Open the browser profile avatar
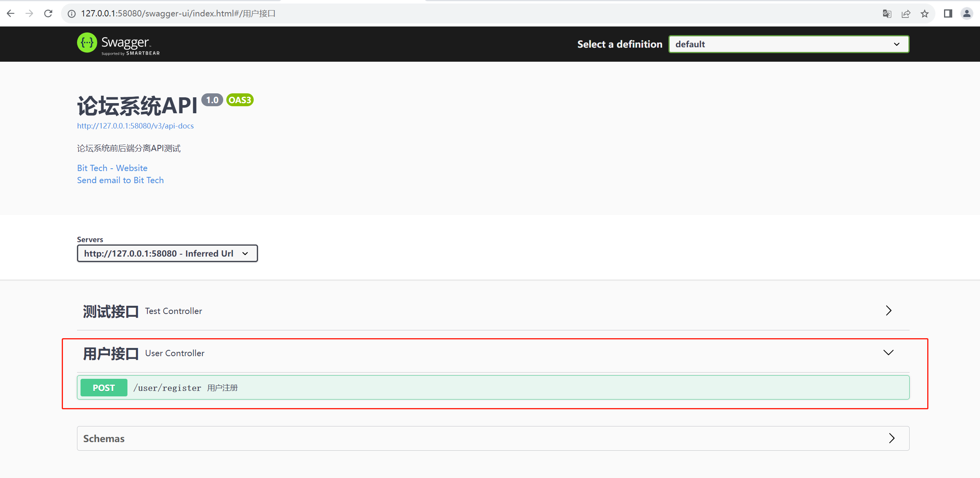980x478 pixels. [967, 14]
